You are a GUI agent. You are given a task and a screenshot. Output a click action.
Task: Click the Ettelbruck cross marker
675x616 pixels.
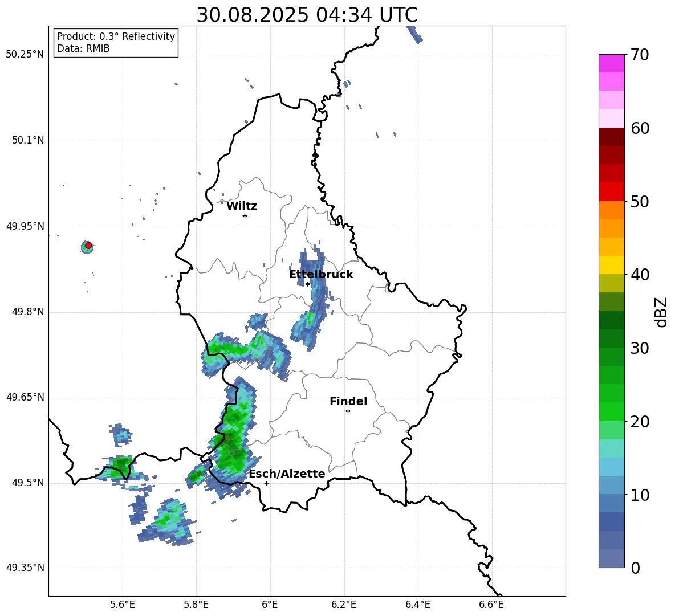point(307,284)
